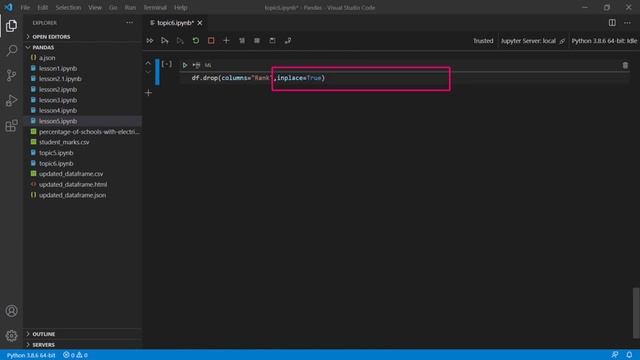Open the variable explorer
Image resolution: width=640 pixels, height=360 pixels.
pos(257,41)
